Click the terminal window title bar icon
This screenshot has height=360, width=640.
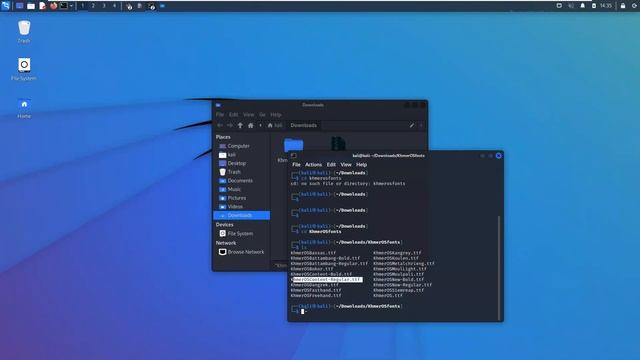pyautogui.click(x=293, y=156)
